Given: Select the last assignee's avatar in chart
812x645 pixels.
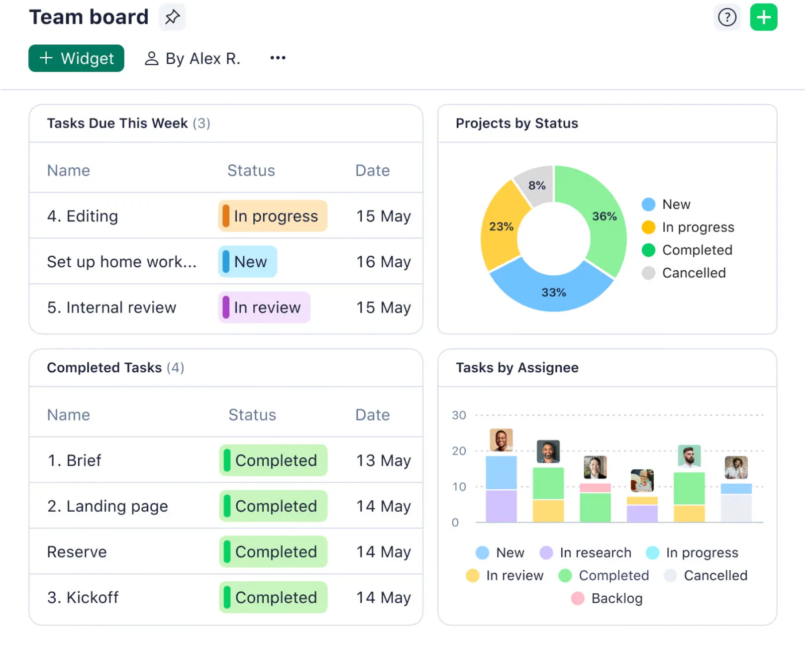Looking at the screenshot, I should (736, 467).
